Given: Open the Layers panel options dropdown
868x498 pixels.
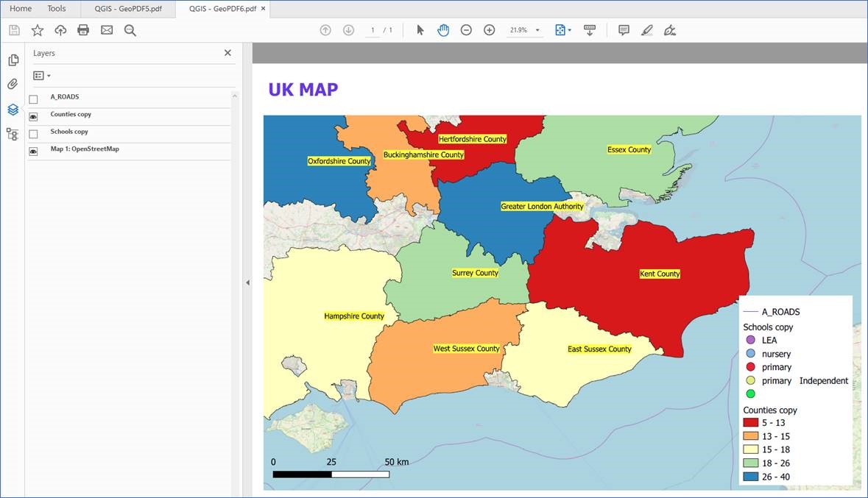Looking at the screenshot, I should click(x=42, y=75).
